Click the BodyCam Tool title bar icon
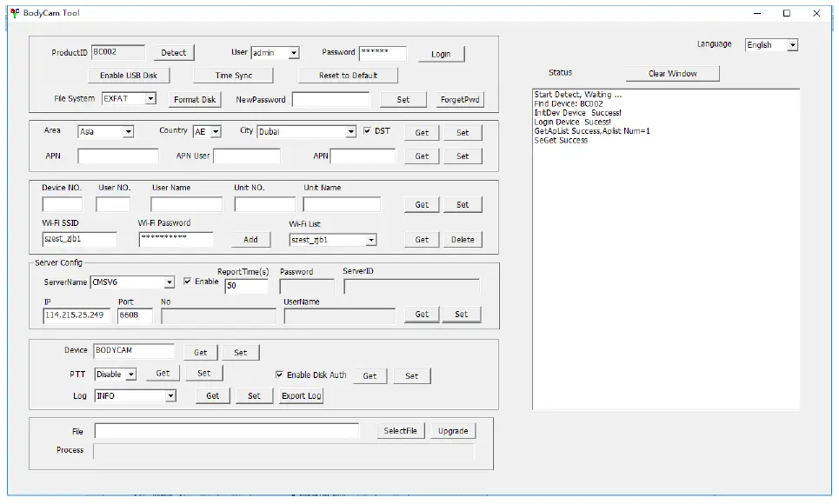 (x=15, y=13)
